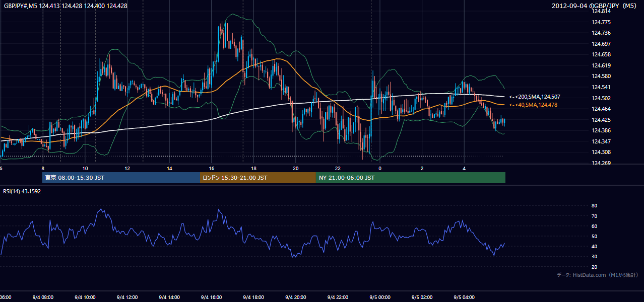Screen dimensions: 644x302
Task: Click hour label 16 under price chart
Action: point(212,169)
